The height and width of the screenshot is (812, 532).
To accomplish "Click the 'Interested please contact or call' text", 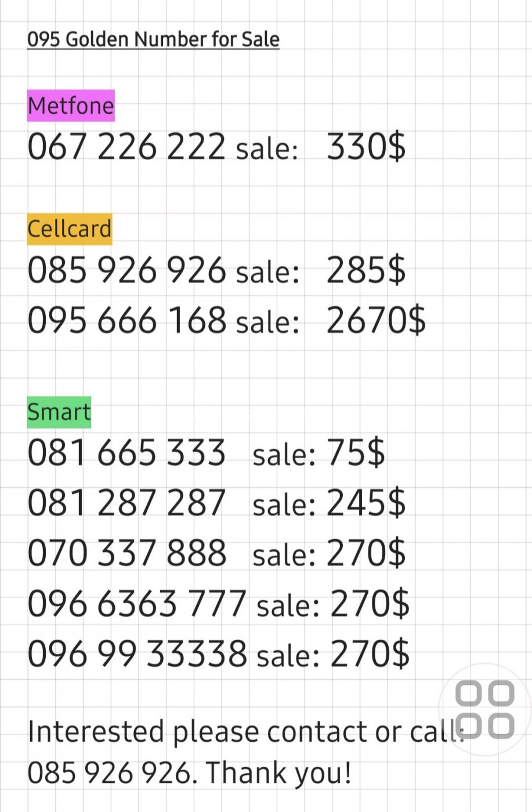I will pyautogui.click(x=244, y=732).
